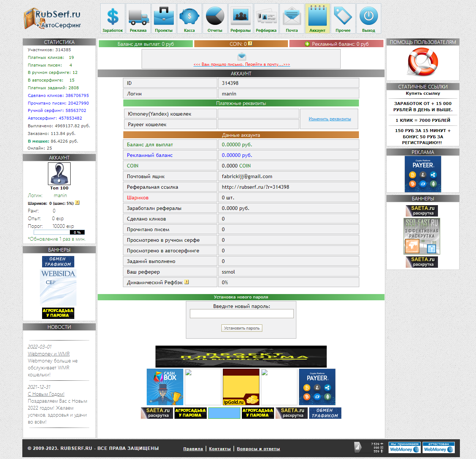Open the Правила link in the footer
The image size is (476, 459).
pos(193,449)
